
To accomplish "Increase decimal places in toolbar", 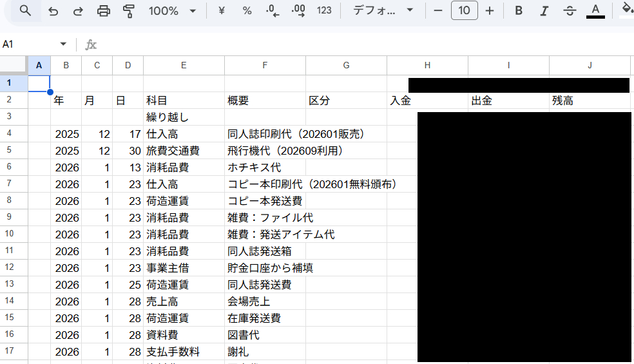I will [298, 11].
